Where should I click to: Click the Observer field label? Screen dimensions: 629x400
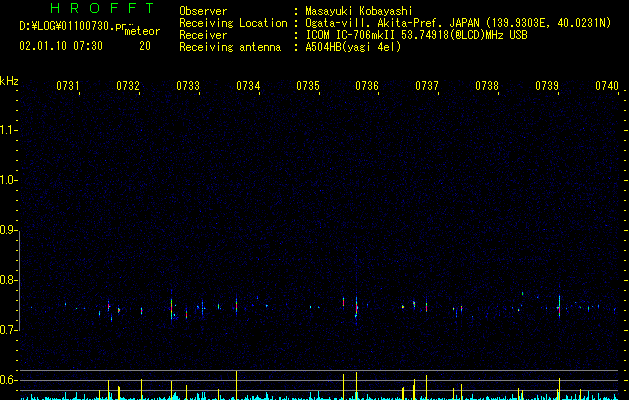pyautogui.click(x=203, y=11)
